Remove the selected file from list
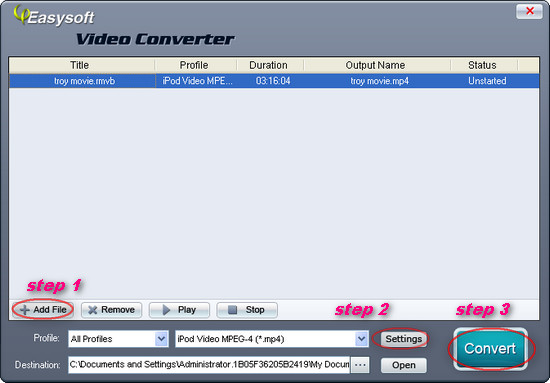The height and width of the screenshot is (383, 550). coord(111,310)
